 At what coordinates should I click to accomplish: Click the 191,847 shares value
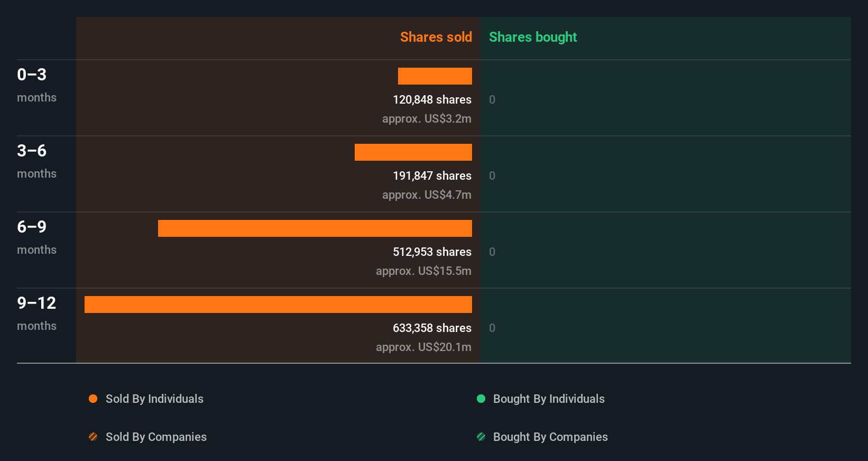432,176
